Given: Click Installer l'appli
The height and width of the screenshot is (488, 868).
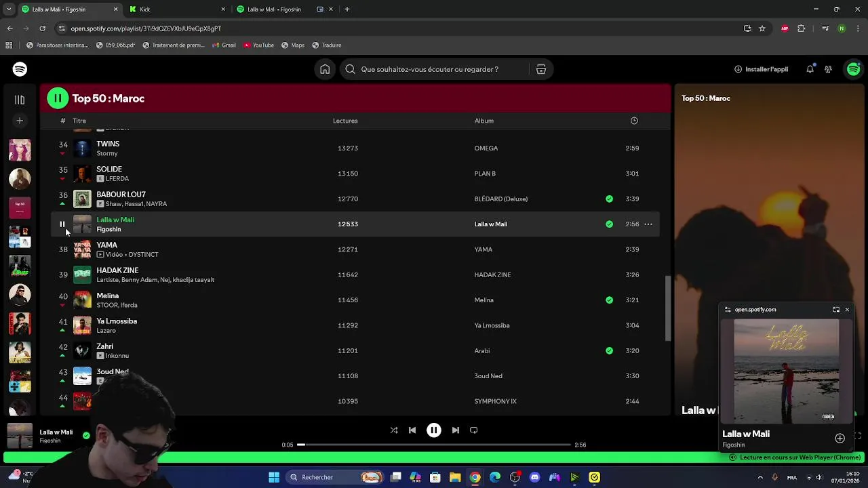Looking at the screenshot, I should coord(761,69).
